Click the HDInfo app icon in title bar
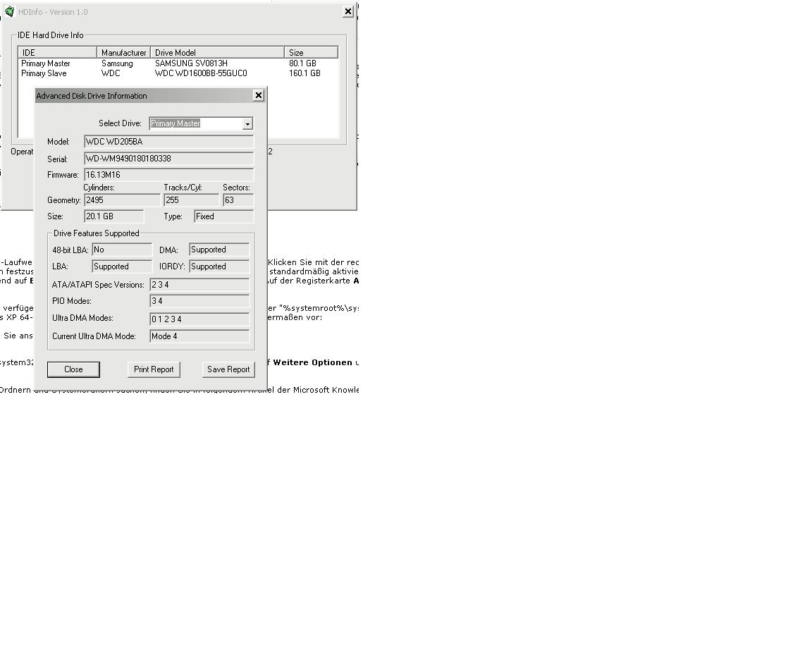 tap(9, 11)
